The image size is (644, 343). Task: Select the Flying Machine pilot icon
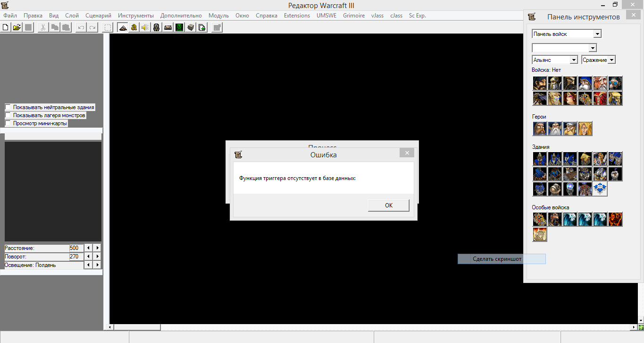(615, 83)
